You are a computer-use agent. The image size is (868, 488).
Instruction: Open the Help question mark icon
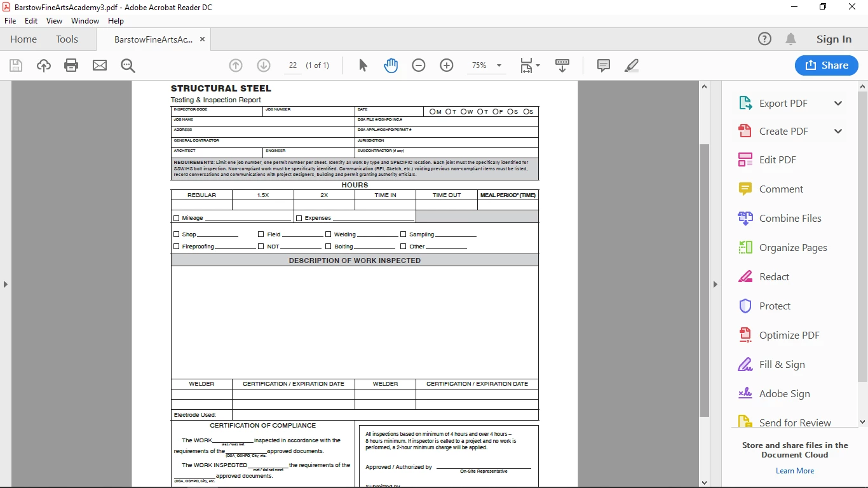point(764,39)
